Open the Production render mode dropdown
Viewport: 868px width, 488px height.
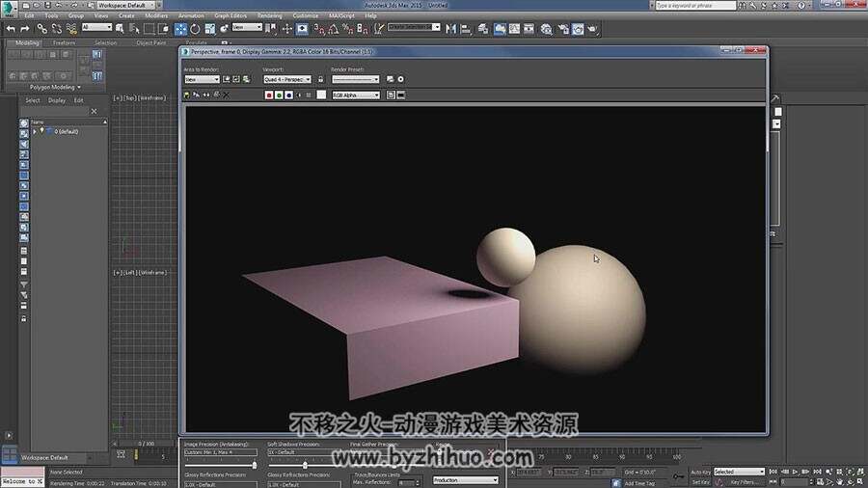coord(466,479)
